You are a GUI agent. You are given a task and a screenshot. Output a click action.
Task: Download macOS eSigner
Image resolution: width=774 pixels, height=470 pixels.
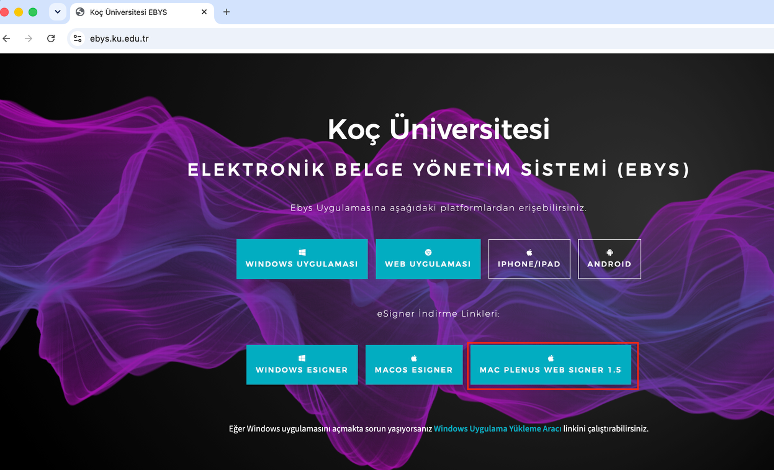[414, 365]
